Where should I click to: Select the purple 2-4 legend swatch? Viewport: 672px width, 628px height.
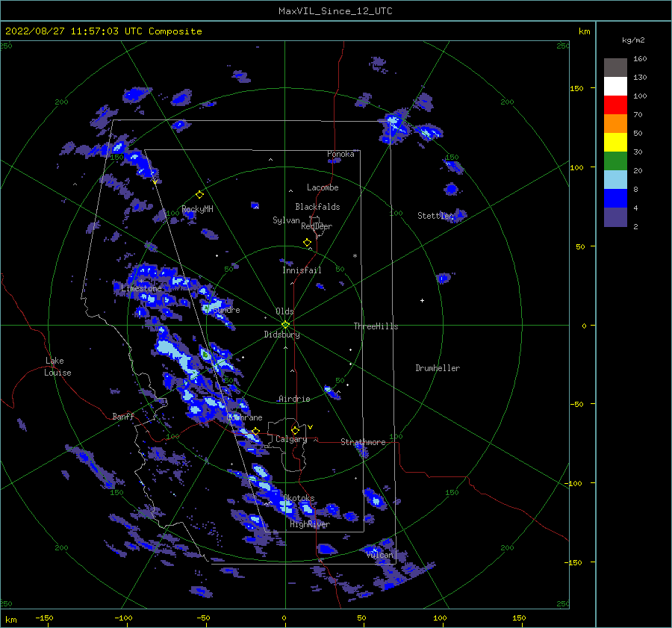(615, 217)
